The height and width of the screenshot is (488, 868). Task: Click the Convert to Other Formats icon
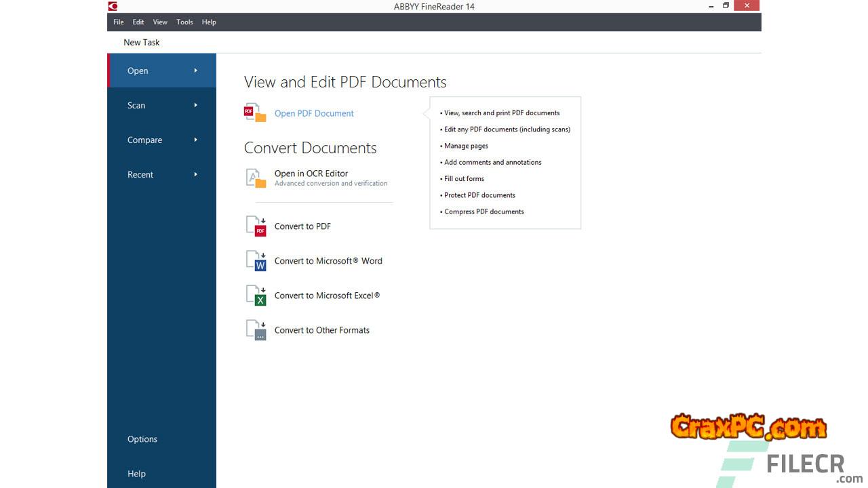coord(256,330)
